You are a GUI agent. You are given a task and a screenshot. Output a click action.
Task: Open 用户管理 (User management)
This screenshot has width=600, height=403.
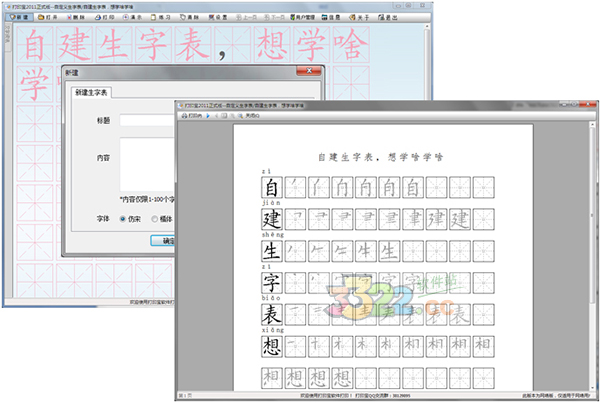[x=302, y=17]
